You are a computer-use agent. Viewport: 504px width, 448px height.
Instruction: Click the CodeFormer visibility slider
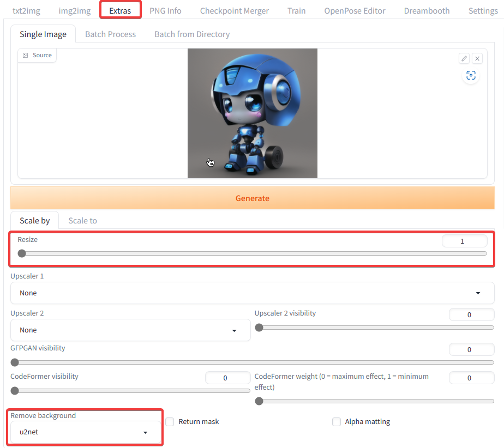point(130,391)
